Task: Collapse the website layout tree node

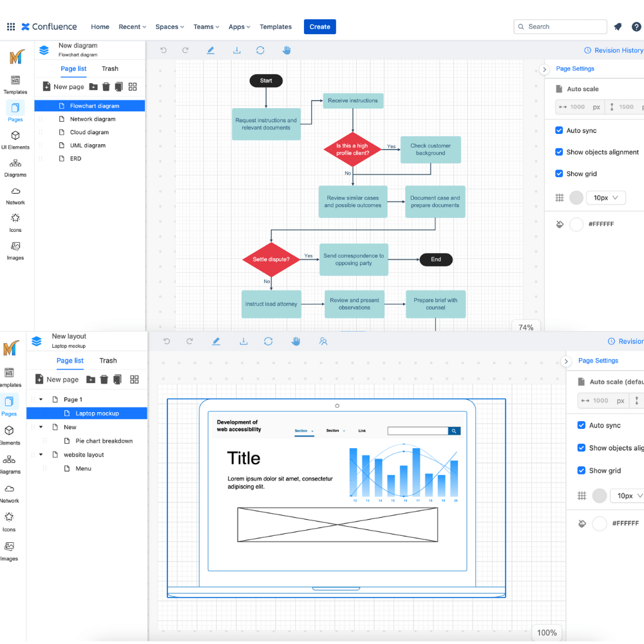Action: 41,454
